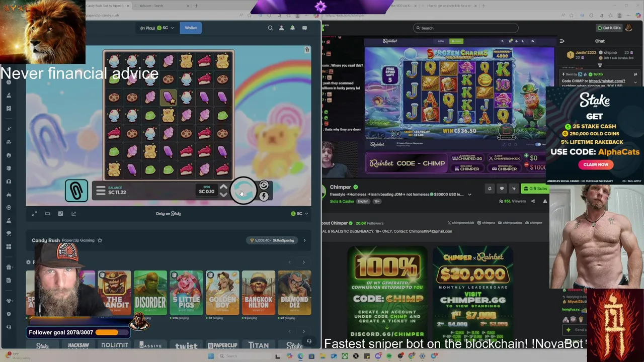Screen dimensions: 644x362
Task: Switch to theatre mode view
Action: (47, 214)
